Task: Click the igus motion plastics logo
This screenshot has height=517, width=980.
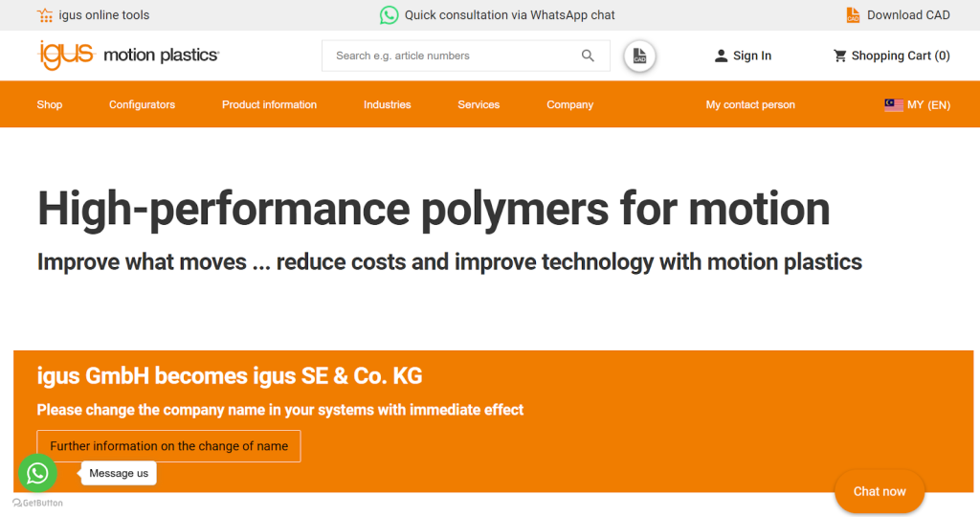Action: click(x=128, y=56)
